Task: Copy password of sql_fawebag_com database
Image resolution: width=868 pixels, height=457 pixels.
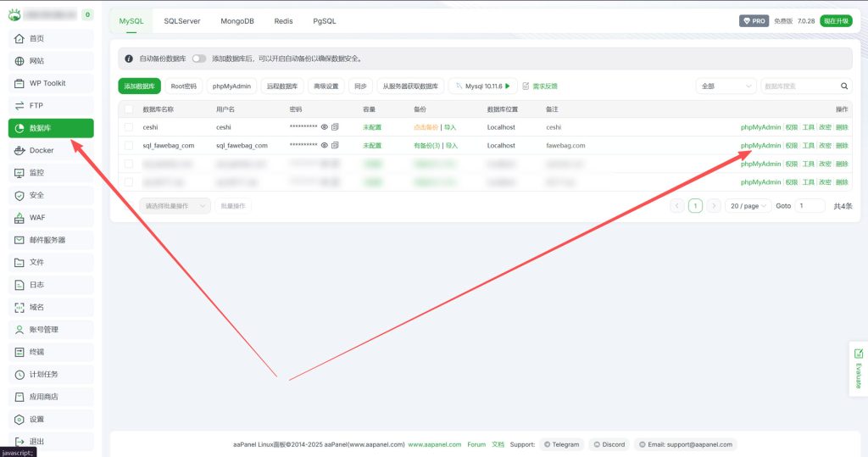Action: [335, 146]
